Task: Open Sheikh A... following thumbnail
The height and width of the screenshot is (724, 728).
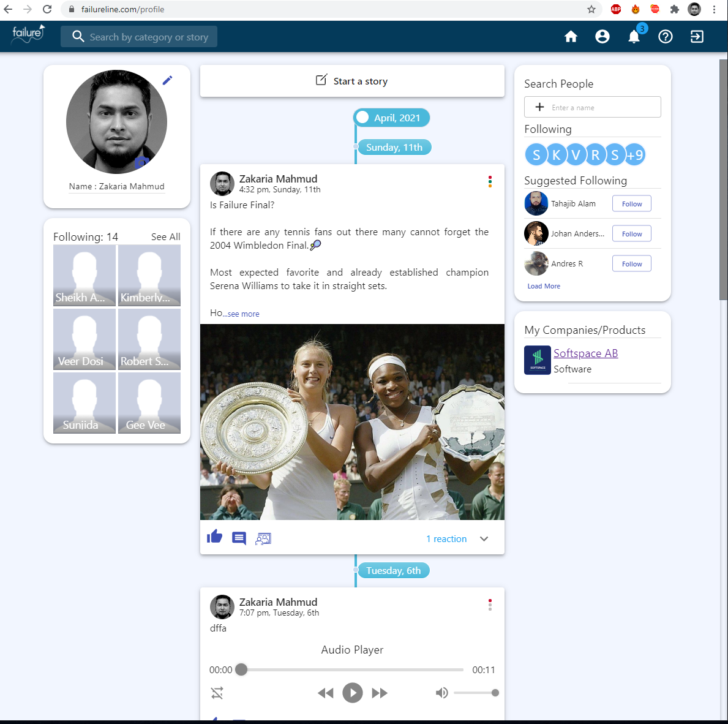Action: click(x=84, y=275)
